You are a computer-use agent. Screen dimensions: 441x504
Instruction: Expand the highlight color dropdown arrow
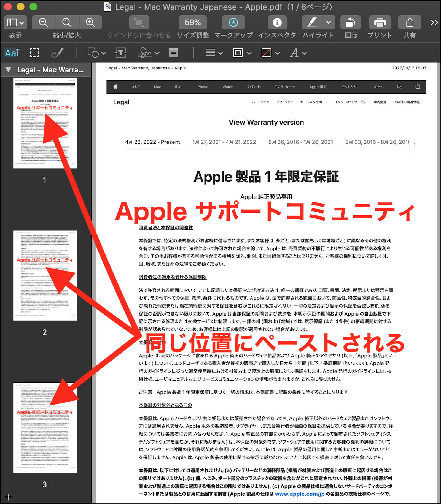point(329,23)
